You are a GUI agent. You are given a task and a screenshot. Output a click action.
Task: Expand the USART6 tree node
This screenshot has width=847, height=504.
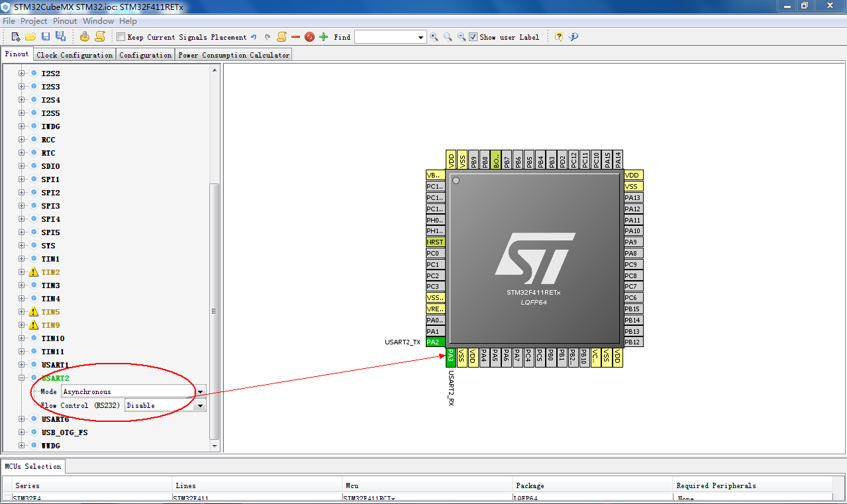click(22, 419)
